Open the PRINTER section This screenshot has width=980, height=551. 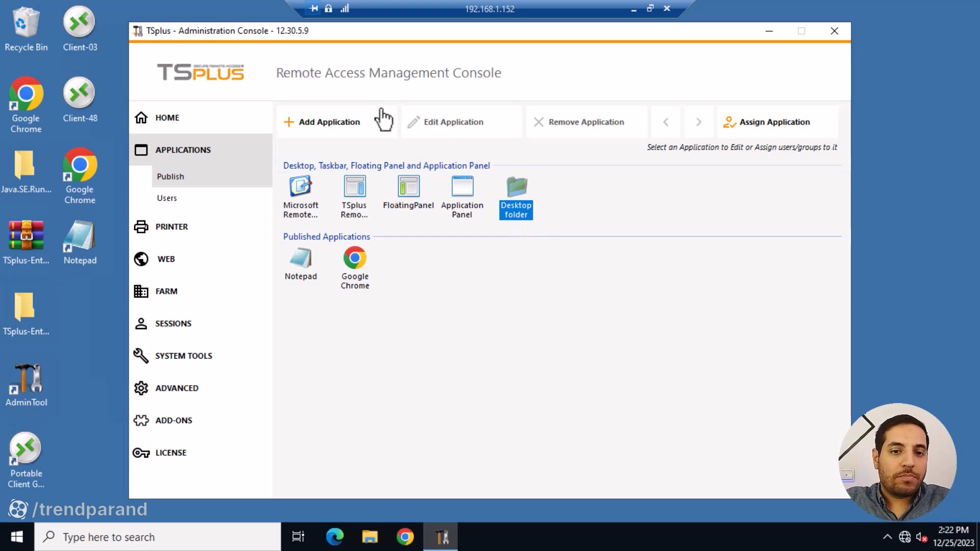pyautogui.click(x=201, y=227)
